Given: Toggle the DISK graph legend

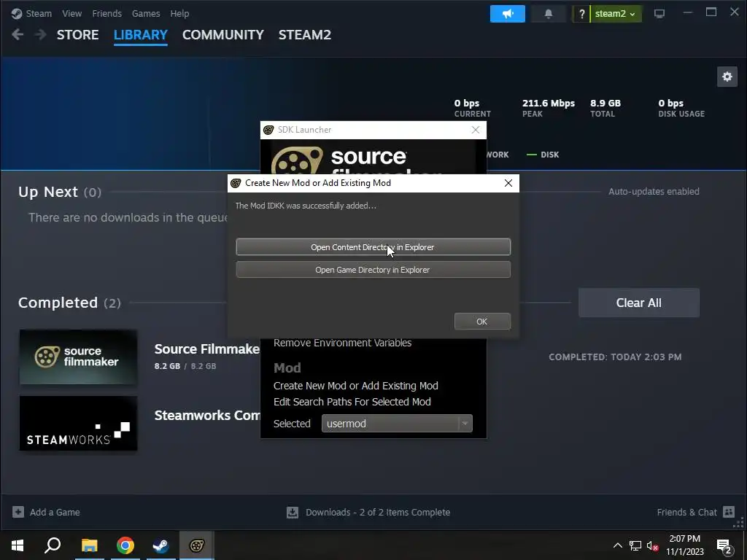Looking at the screenshot, I should (x=543, y=155).
